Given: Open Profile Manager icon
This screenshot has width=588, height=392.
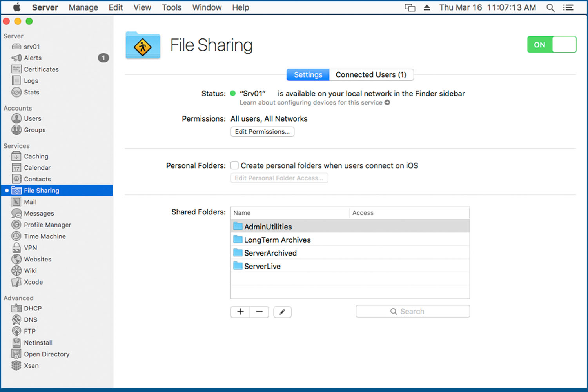Looking at the screenshot, I should 16,225.
